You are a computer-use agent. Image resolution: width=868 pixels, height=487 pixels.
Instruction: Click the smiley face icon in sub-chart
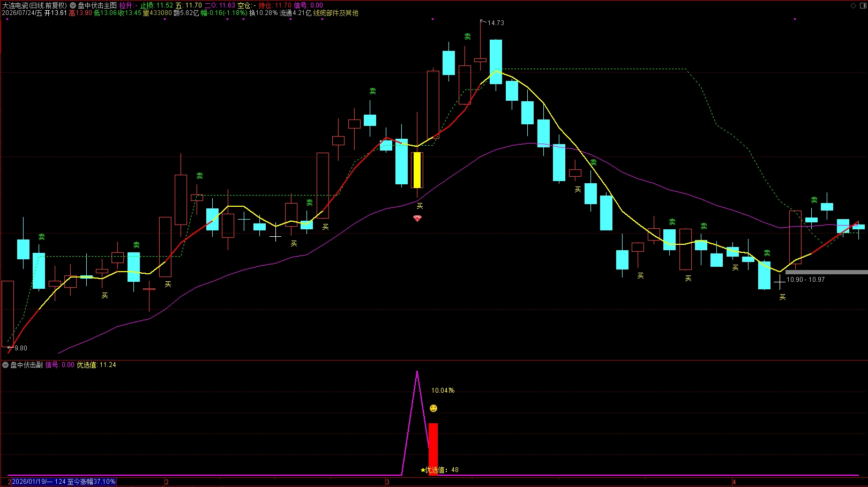click(433, 408)
